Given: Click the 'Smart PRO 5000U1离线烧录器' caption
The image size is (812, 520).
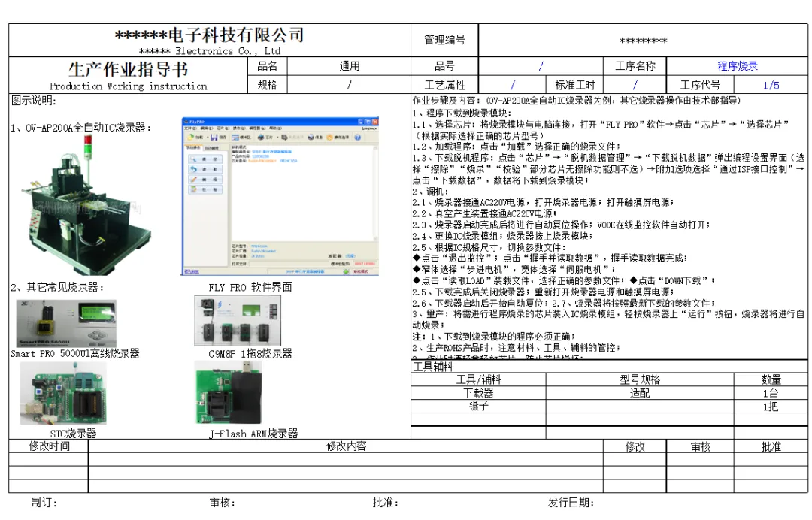Looking at the screenshot, I should click(x=75, y=354).
